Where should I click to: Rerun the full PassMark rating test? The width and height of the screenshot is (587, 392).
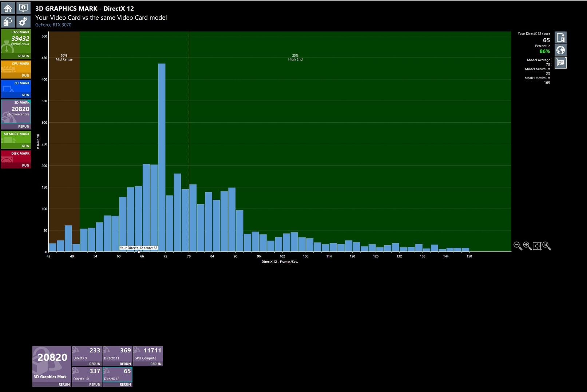click(24, 56)
